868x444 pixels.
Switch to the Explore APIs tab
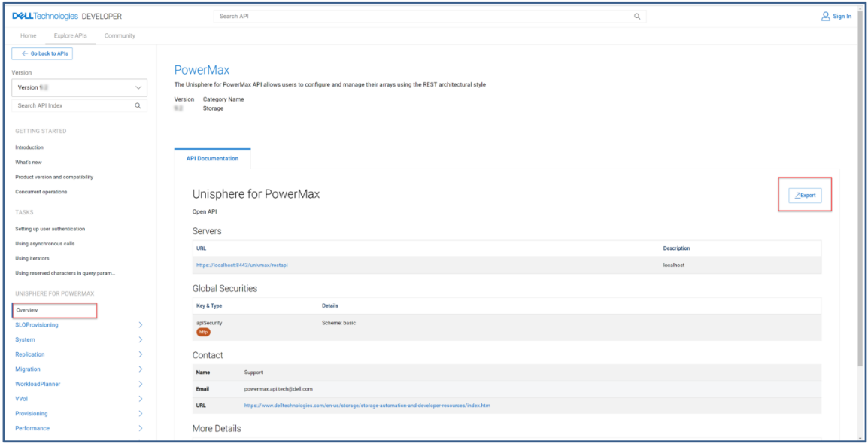(70, 36)
